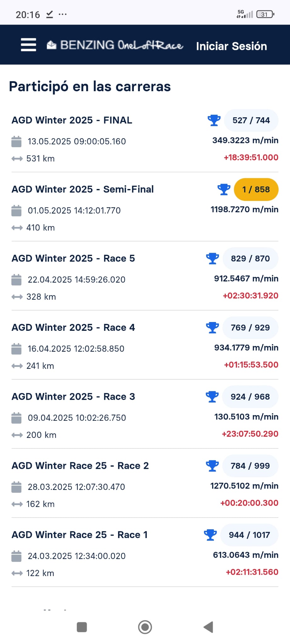Viewport: 290px width, 644px height.
Task: Click calendar icon next to 13.05.2025 date
Action: click(16, 142)
